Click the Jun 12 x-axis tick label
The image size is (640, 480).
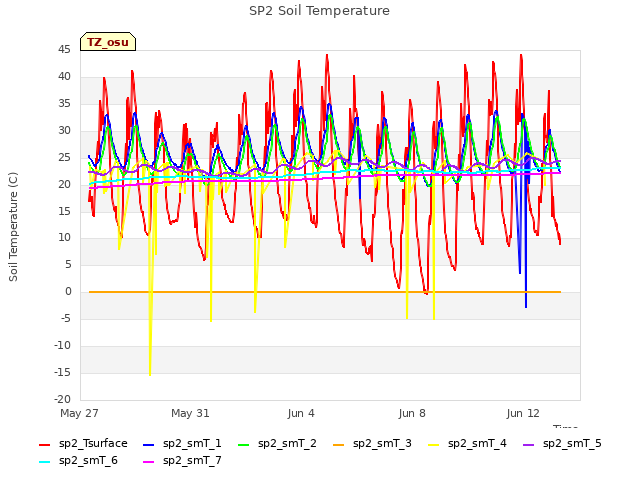(x=523, y=413)
